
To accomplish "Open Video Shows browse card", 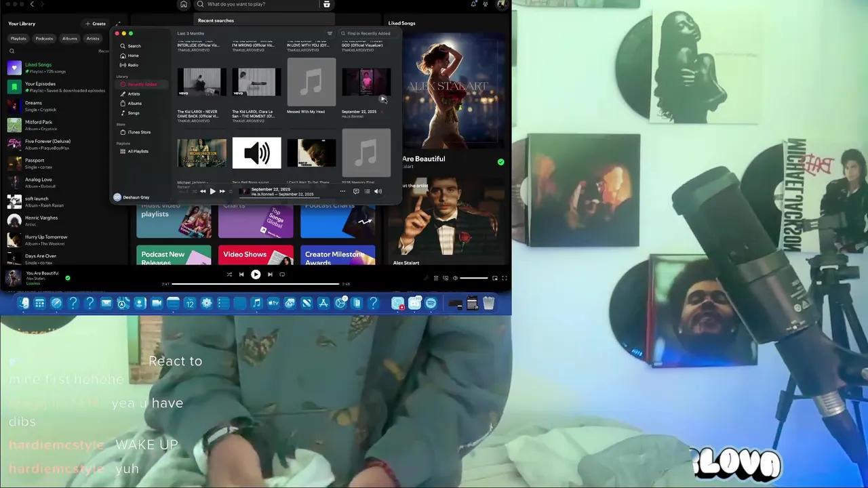I will (x=255, y=256).
